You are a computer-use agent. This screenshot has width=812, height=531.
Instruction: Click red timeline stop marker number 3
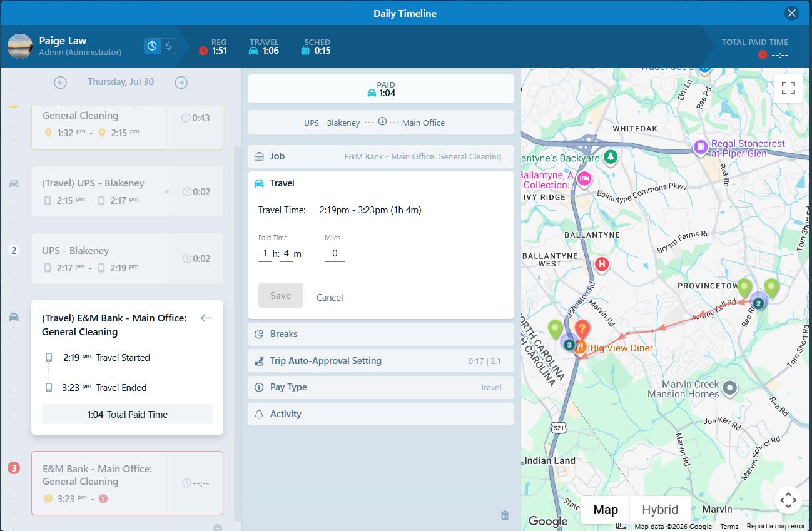coord(14,468)
